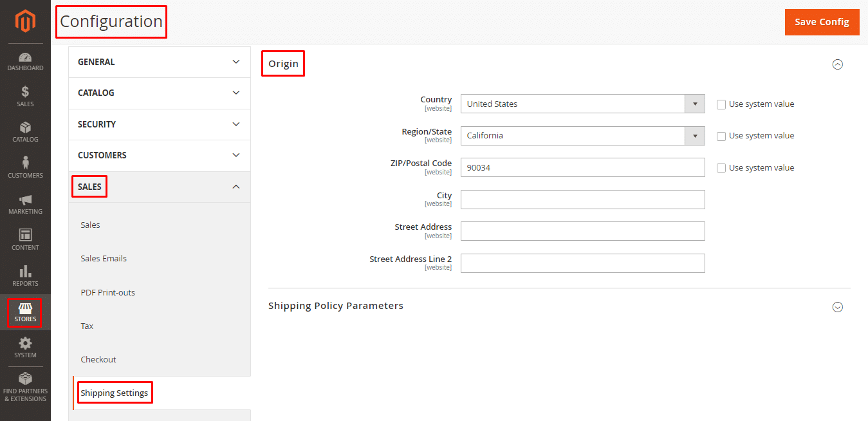Expand the Shipping Policy Parameters section

[837, 307]
